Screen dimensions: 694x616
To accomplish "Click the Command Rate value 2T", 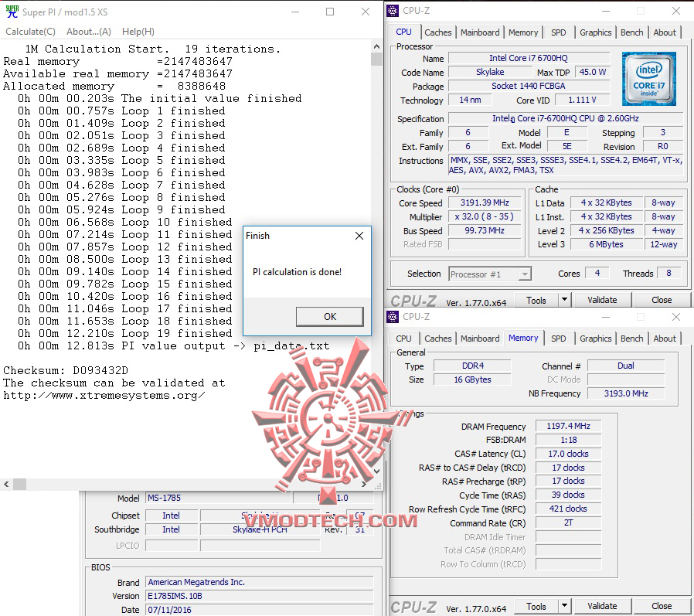I will 568,522.
